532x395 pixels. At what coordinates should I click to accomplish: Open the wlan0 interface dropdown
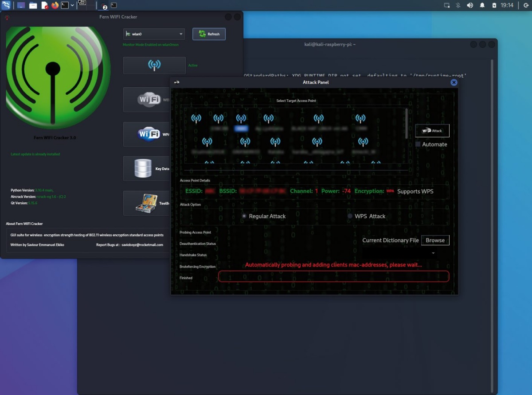(154, 34)
